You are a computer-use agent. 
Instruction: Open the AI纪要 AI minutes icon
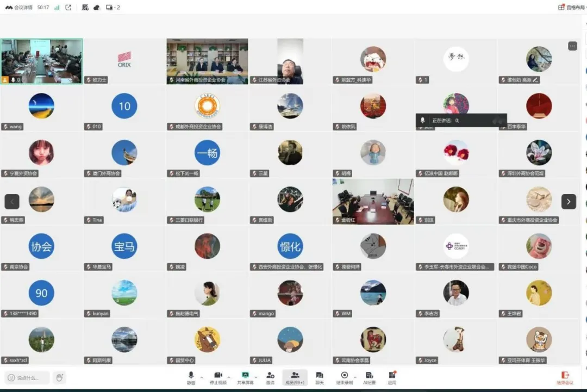369,377
